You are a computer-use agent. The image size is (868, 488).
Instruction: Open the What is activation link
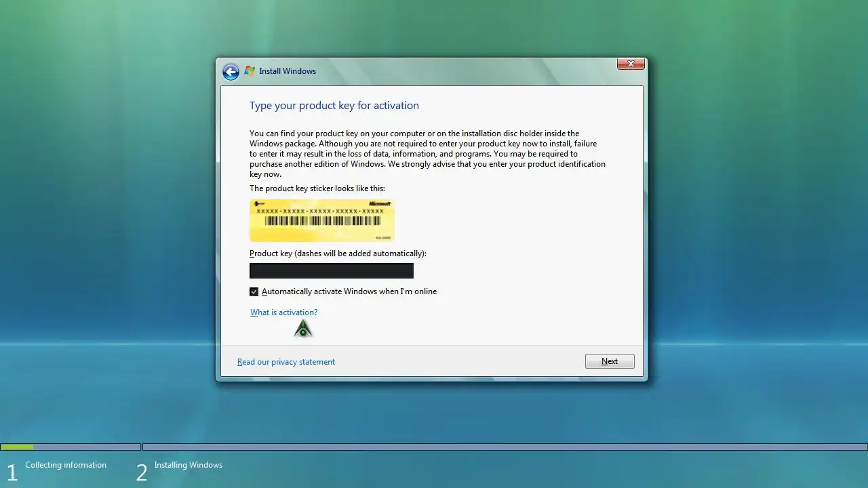point(283,312)
